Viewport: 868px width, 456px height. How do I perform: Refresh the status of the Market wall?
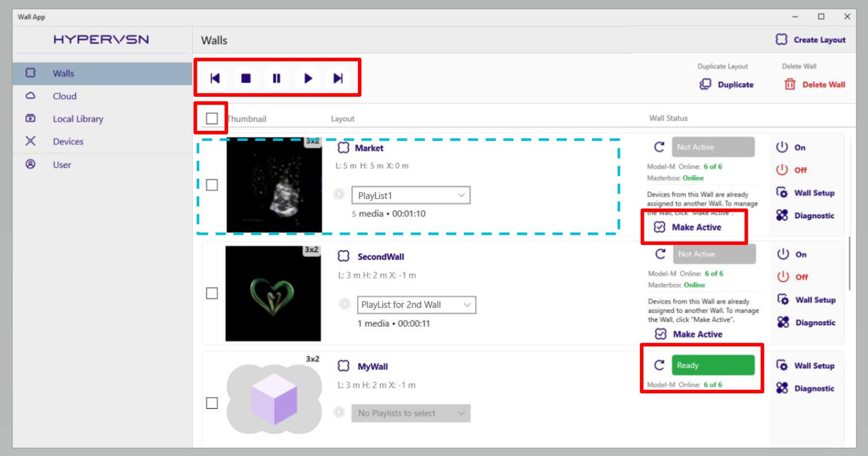[659, 146]
